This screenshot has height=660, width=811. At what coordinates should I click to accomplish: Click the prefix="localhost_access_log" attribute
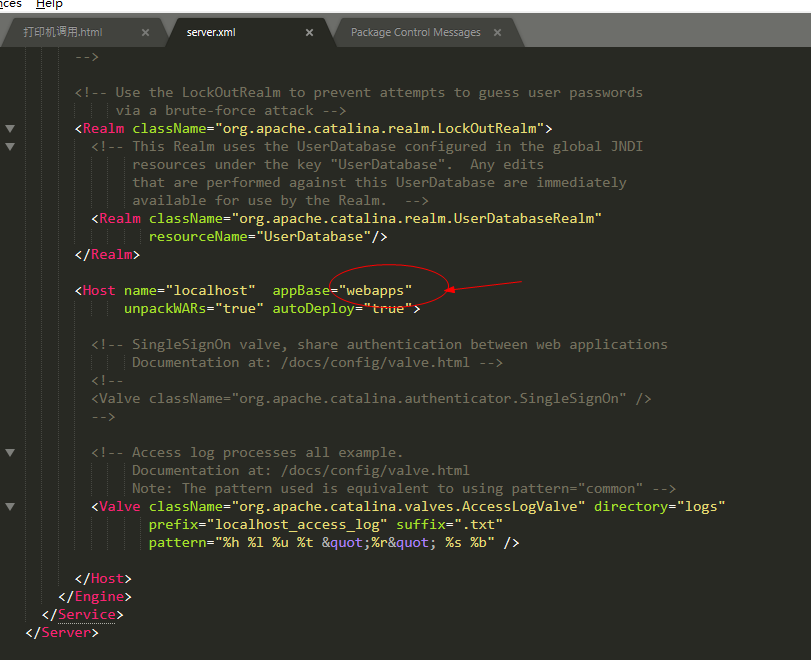[x=268, y=524]
